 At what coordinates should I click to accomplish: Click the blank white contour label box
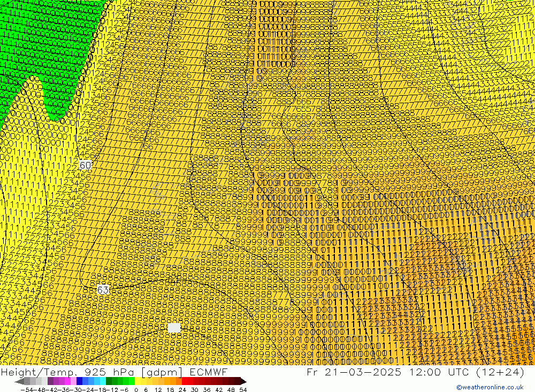174,328
